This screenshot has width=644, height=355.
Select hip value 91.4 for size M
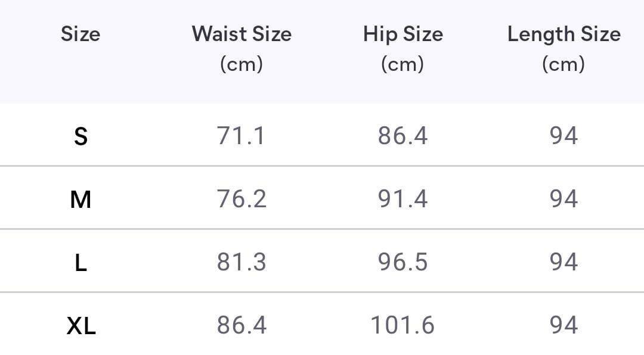(x=402, y=199)
